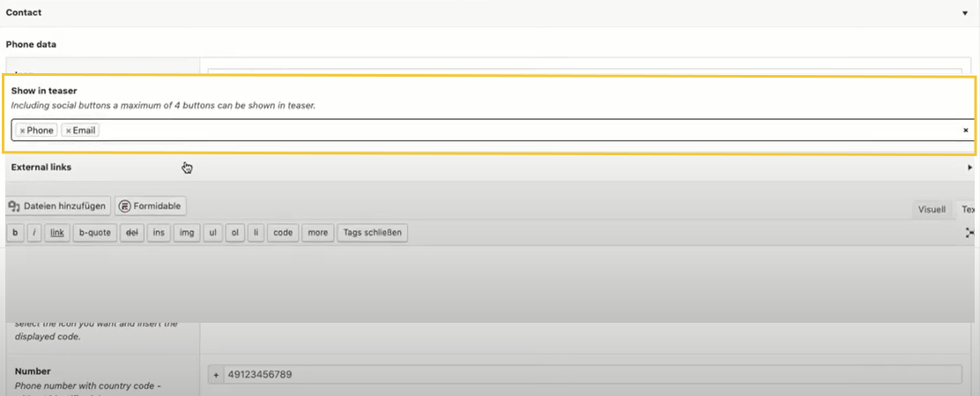Click the bold b quicktag
This screenshot has width=980, height=396.
point(15,233)
